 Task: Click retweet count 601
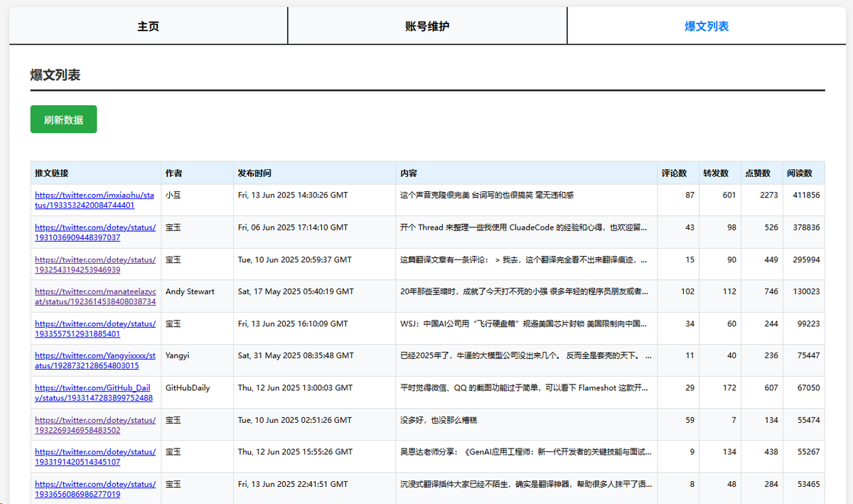click(x=729, y=195)
